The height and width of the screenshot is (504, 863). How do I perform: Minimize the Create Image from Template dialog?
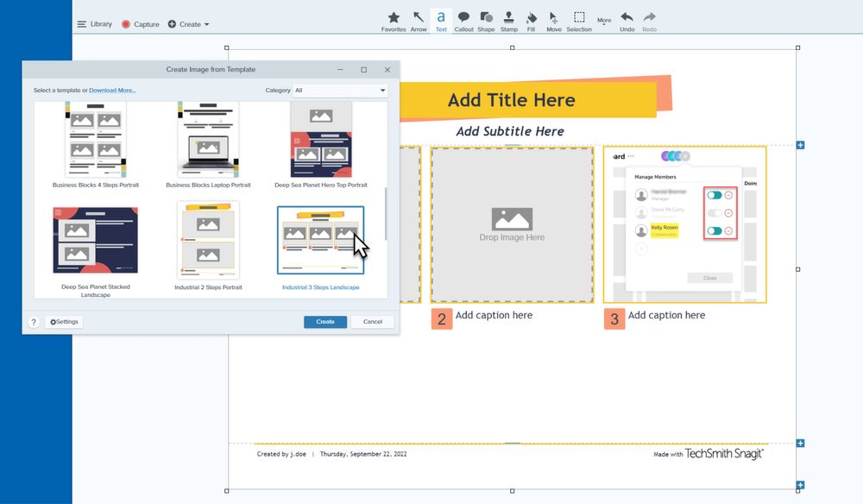(x=340, y=69)
